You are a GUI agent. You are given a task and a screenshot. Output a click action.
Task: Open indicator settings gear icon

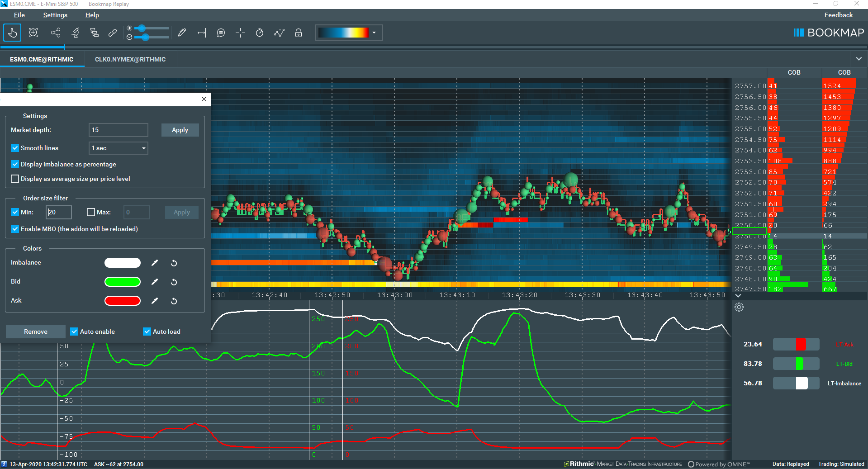pyautogui.click(x=739, y=307)
